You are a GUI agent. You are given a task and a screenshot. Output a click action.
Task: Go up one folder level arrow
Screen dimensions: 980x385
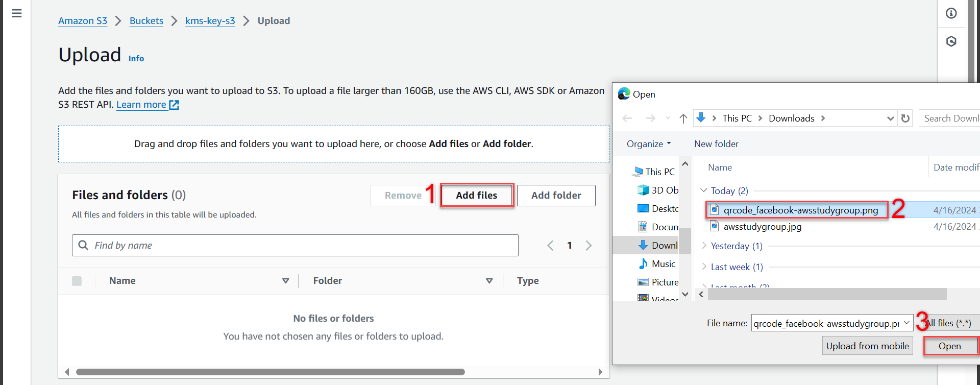[x=683, y=118]
